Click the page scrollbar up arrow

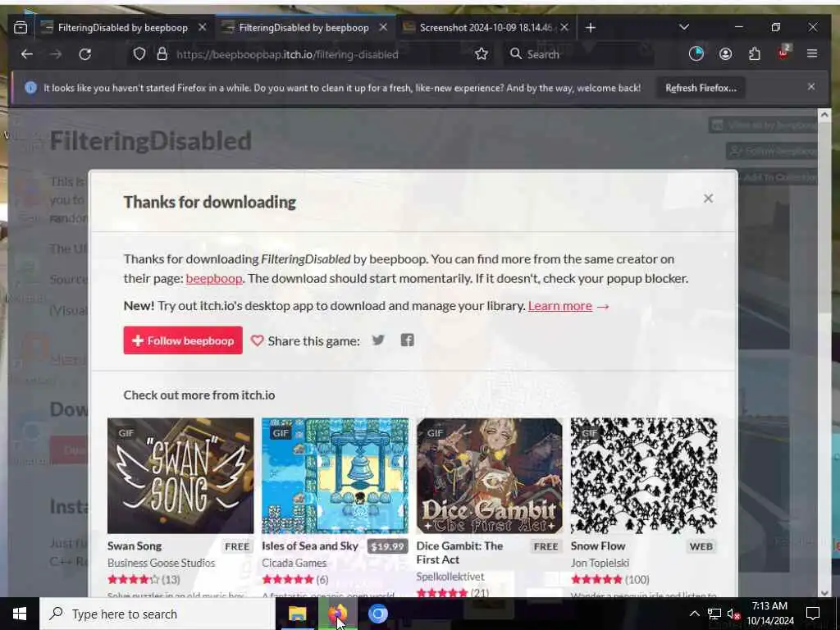[x=824, y=115]
